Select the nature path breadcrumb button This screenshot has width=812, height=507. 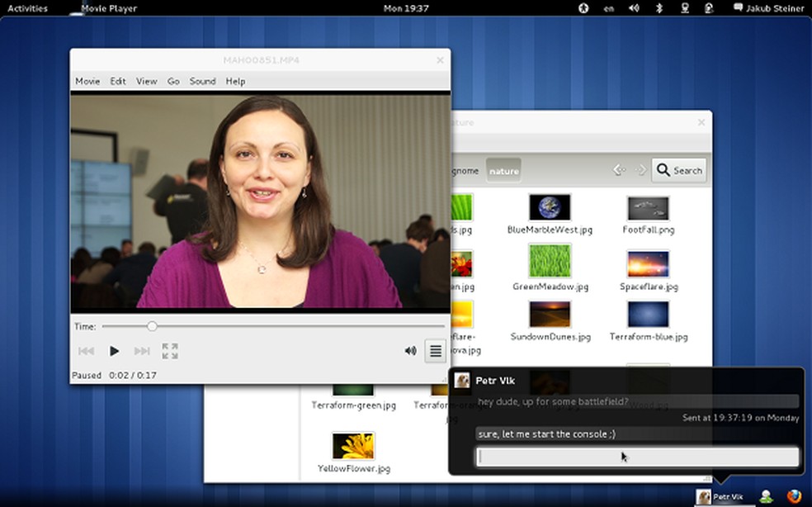(503, 171)
